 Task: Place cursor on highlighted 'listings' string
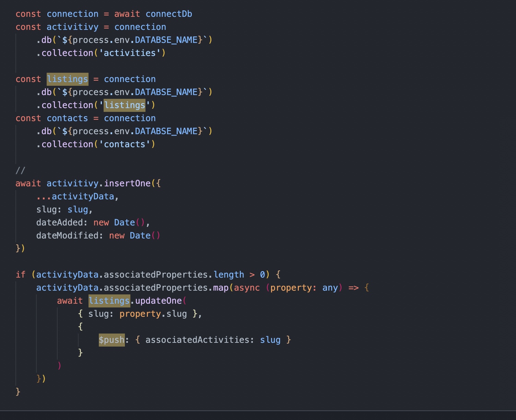(x=125, y=105)
